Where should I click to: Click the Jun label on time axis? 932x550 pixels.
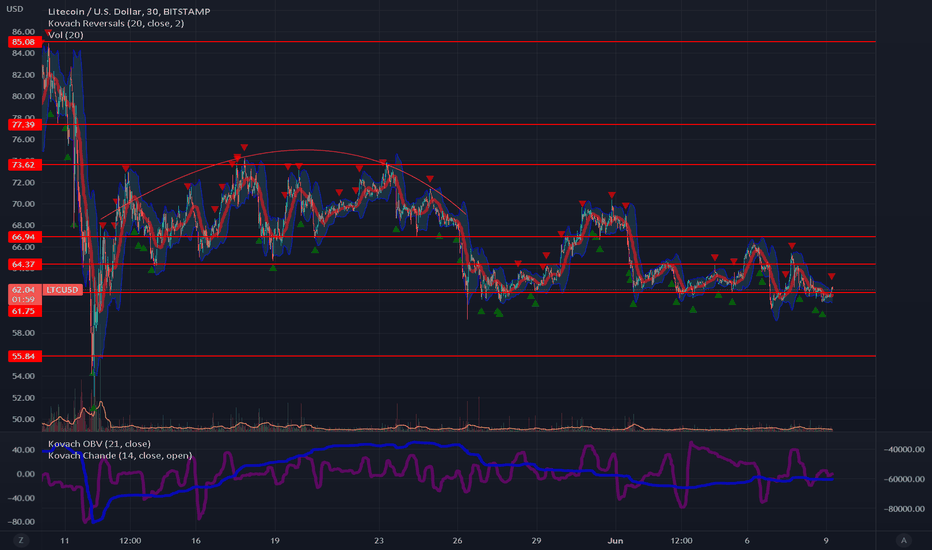point(615,540)
